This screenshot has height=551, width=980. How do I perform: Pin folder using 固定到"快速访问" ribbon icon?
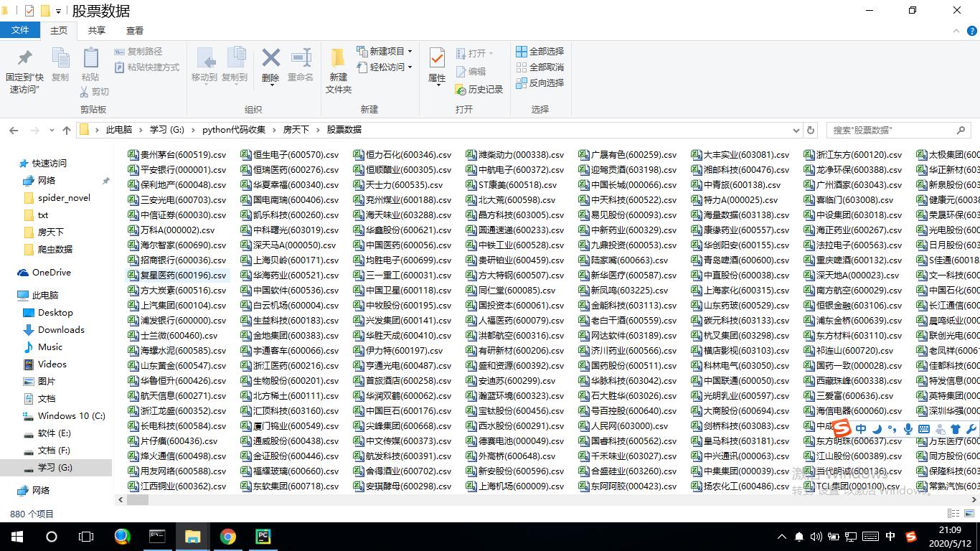point(24,70)
